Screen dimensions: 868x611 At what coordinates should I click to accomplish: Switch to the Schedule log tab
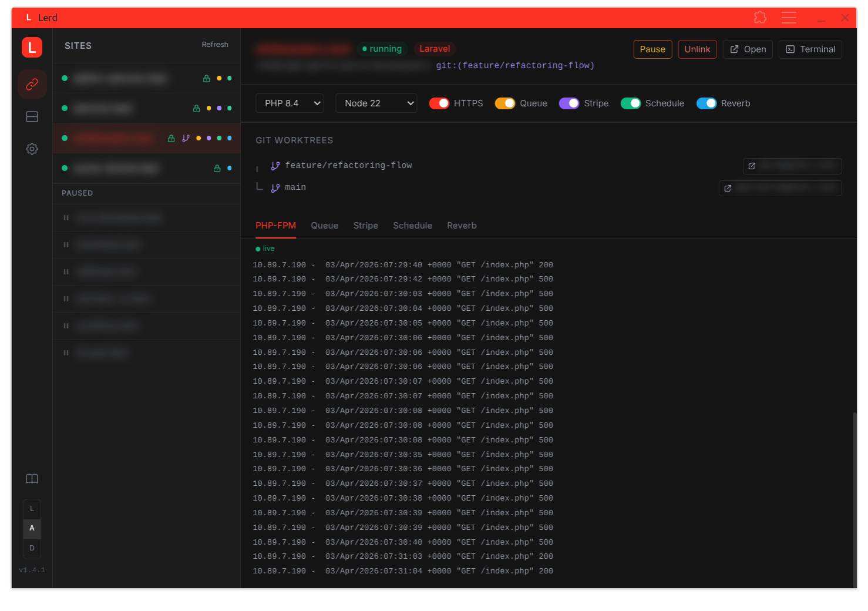pyautogui.click(x=412, y=226)
